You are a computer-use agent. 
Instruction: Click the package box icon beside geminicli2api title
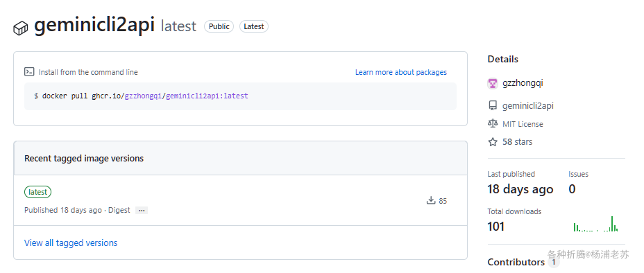pos(21,28)
